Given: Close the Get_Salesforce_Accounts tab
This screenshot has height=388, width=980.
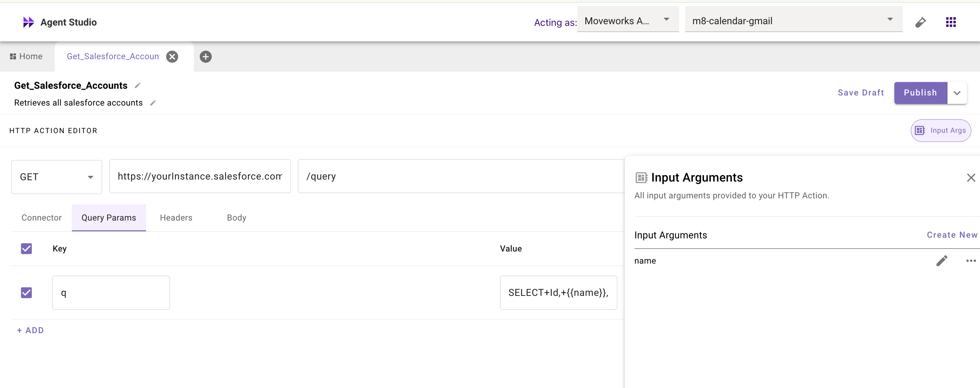Looking at the screenshot, I should tap(172, 57).
